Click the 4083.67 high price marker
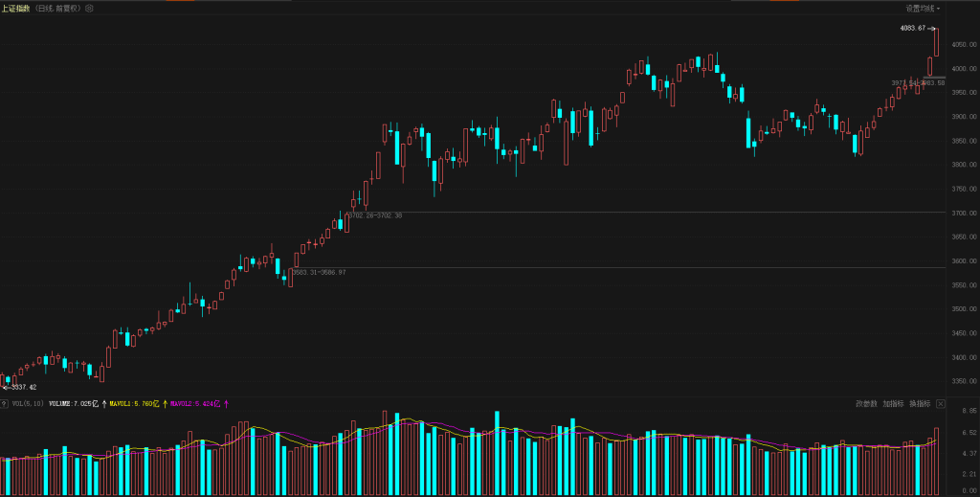The height and width of the screenshot is (497, 980). 913,28
